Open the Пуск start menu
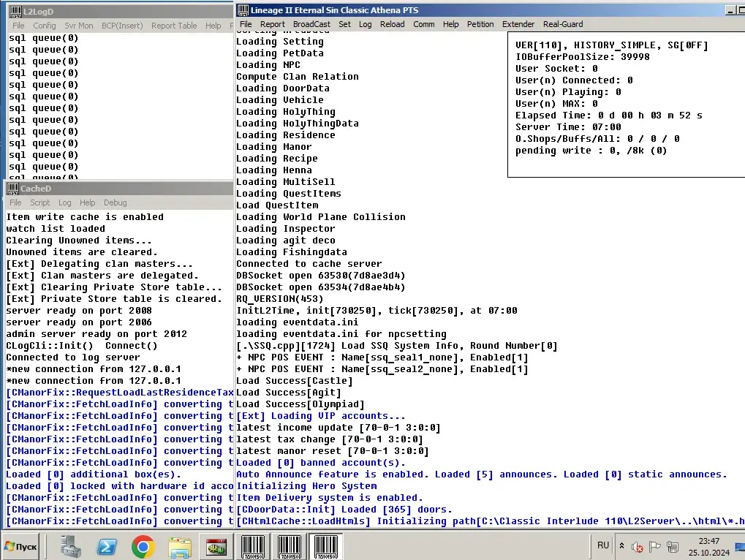Viewport: 745px width, 560px height. click(20, 547)
